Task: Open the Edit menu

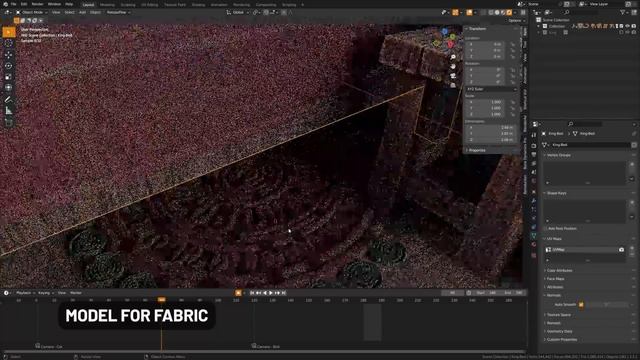Action: click(24, 4)
